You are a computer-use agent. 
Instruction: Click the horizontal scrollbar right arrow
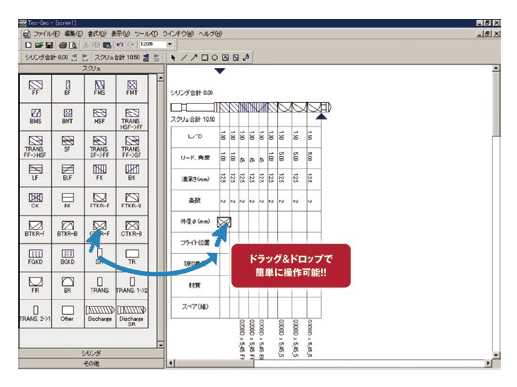pos(488,363)
